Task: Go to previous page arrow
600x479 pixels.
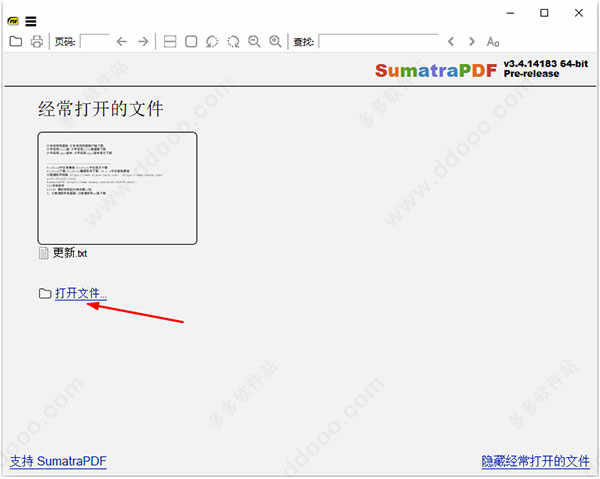Action: click(122, 41)
